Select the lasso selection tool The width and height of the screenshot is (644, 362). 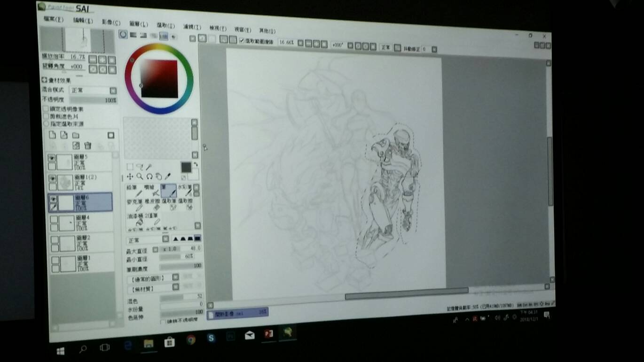tap(139, 166)
